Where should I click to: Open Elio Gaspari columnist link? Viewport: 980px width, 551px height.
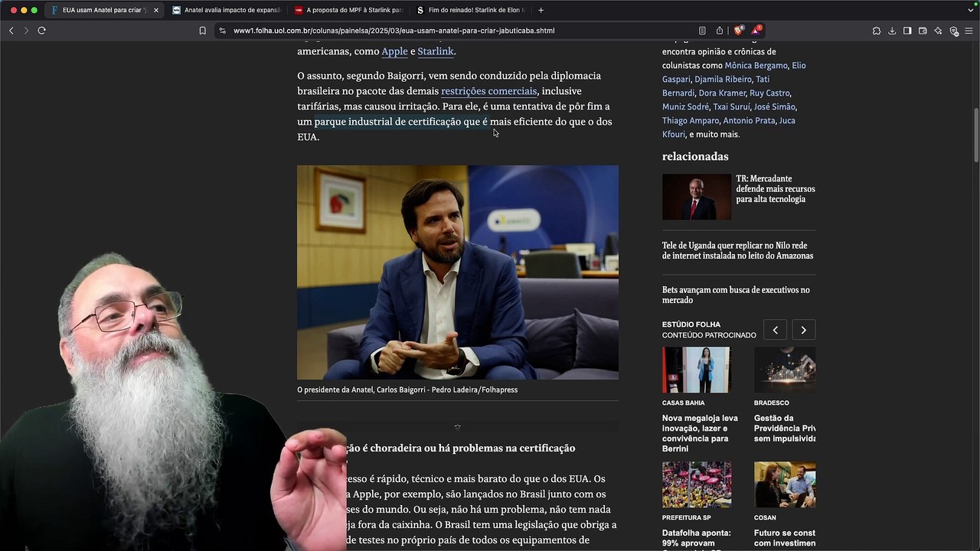(733, 72)
